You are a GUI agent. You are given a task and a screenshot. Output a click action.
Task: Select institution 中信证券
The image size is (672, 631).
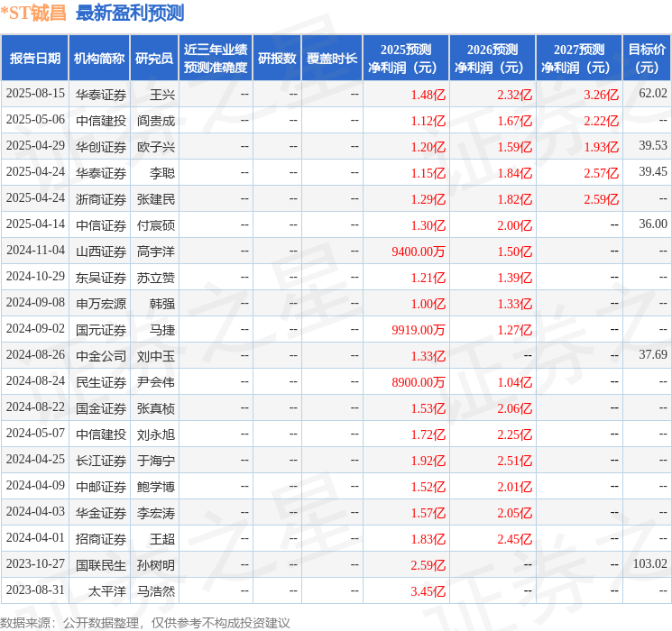[101, 225]
